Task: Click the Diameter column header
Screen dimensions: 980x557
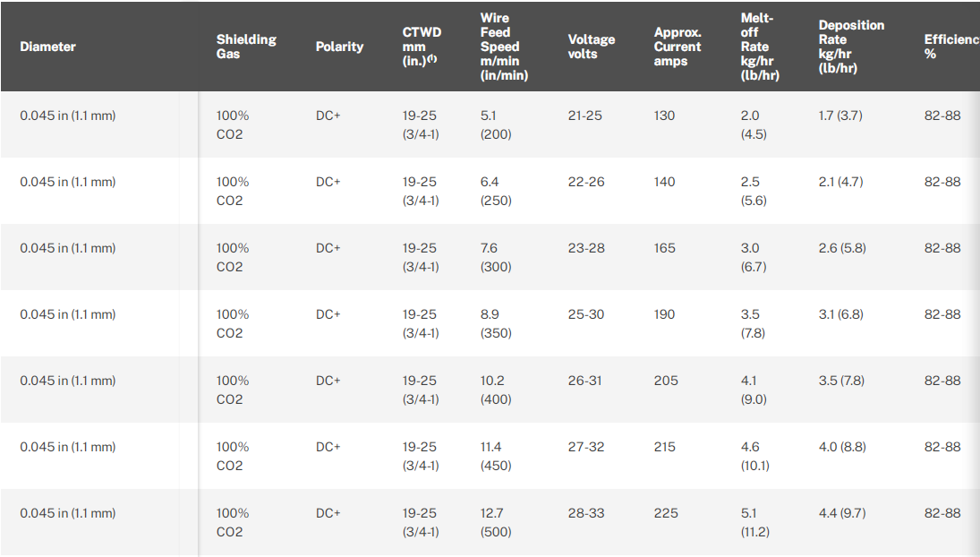Action: point(48,47)
